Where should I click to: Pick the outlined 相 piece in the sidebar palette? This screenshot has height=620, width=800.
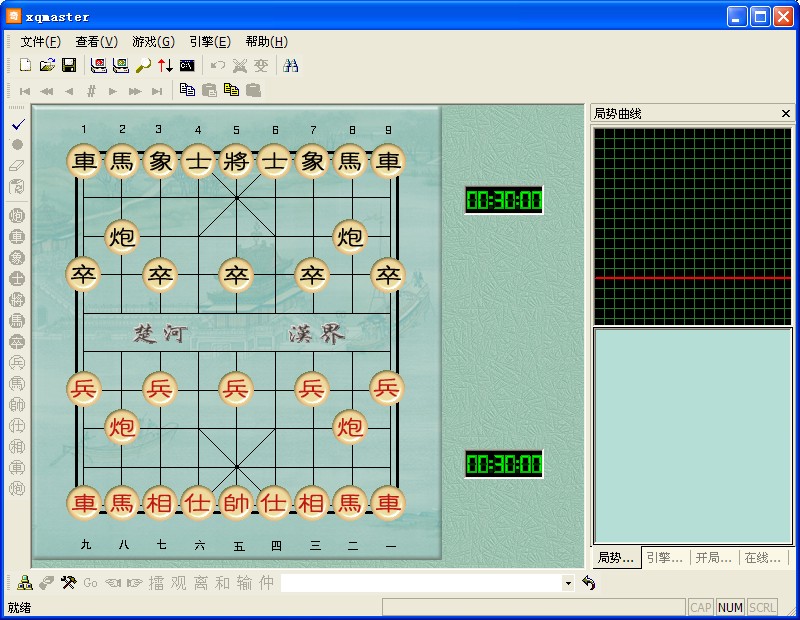point(17,446)
